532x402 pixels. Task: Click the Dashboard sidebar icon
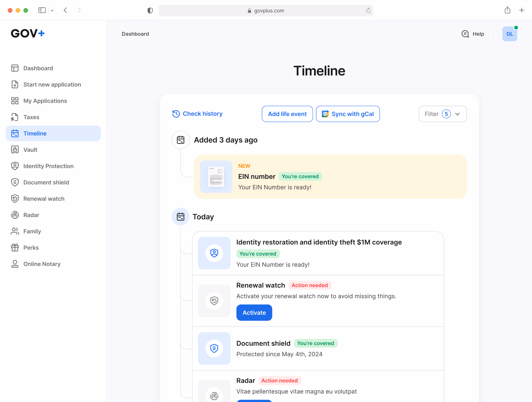pos(15,68)
